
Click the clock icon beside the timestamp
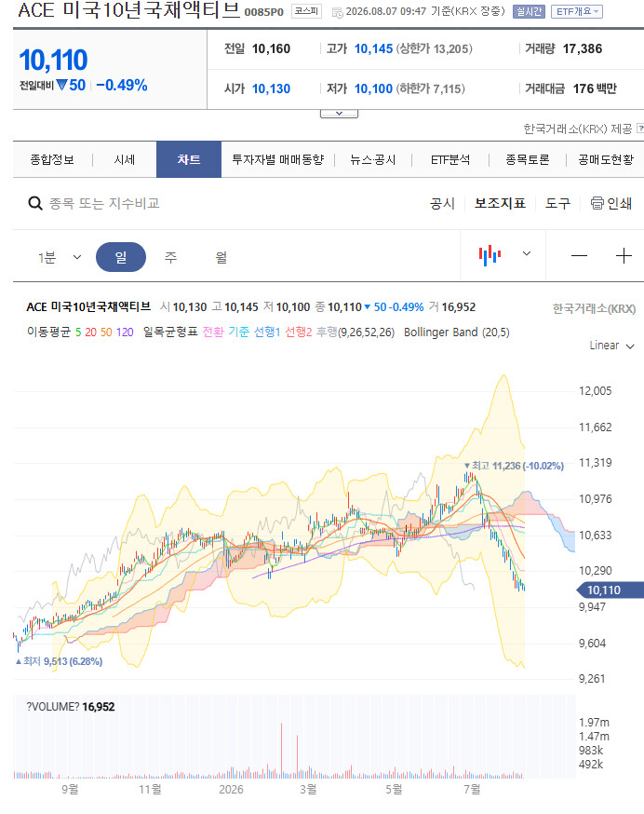(337, 12)
